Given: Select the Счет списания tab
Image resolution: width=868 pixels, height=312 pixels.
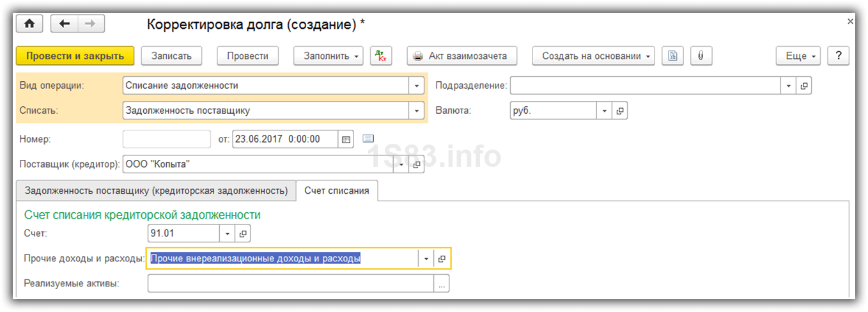Looking at the screenshot, I should click(337, 191).
